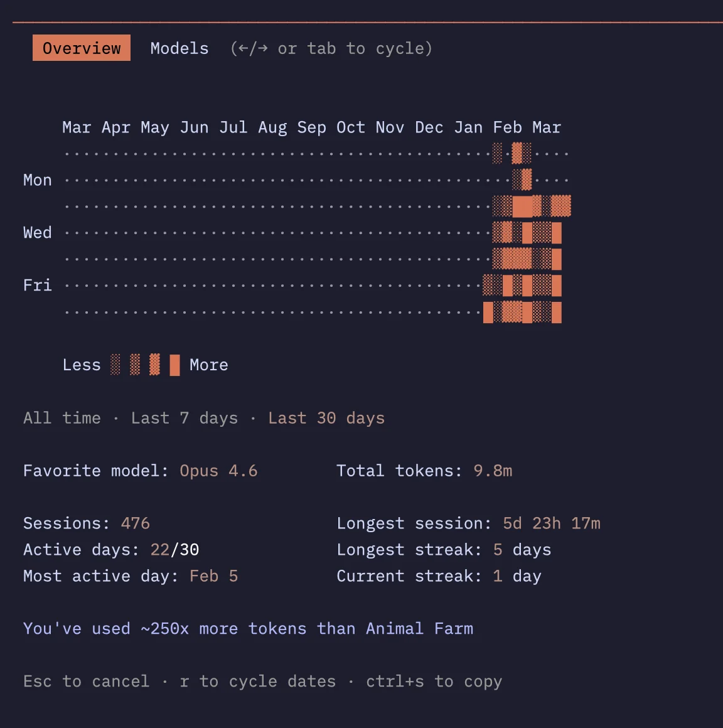
Task: Click the Sessions count 476
Action: (135, 523)
